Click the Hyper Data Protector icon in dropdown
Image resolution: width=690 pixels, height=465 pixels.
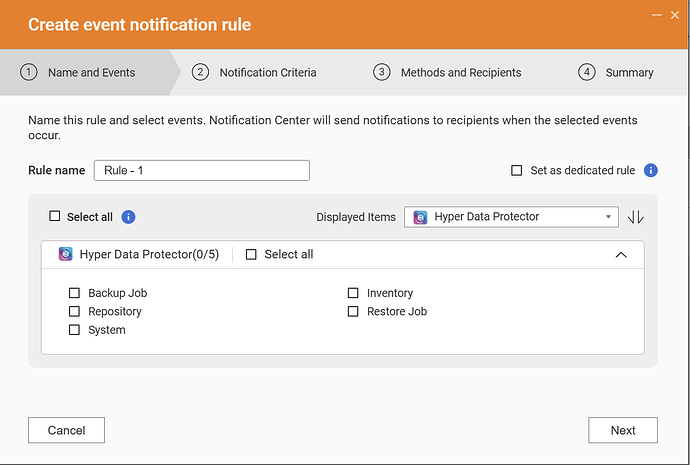coord(421,217)
